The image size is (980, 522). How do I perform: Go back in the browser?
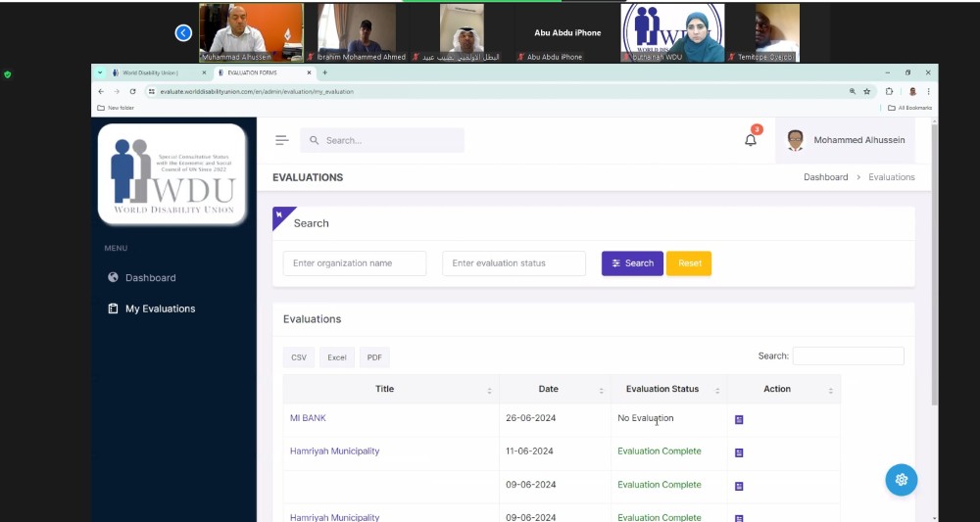point(101,91)
